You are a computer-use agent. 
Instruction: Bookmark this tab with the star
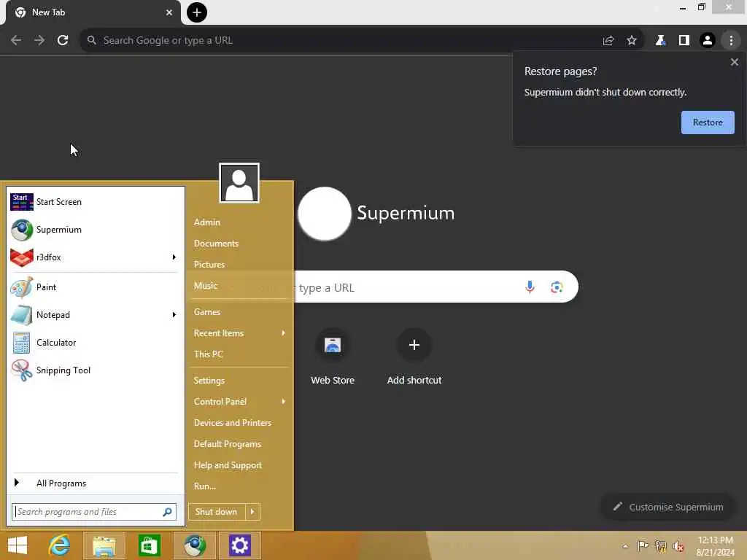pos(632,41)
